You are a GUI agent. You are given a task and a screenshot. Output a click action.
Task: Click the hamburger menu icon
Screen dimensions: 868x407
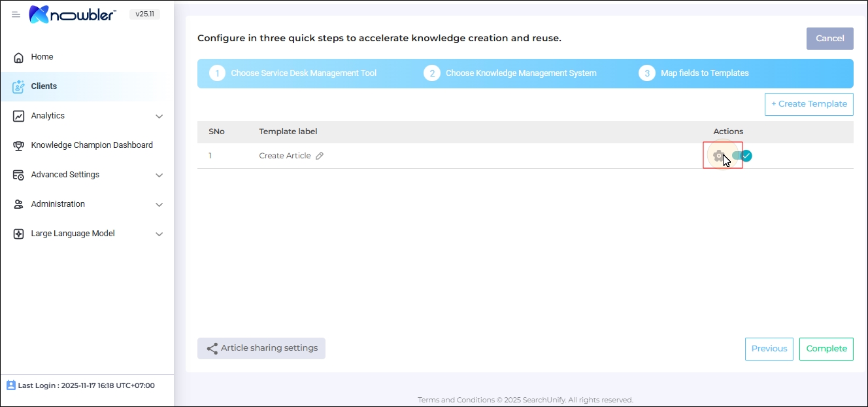click(16, 14)
